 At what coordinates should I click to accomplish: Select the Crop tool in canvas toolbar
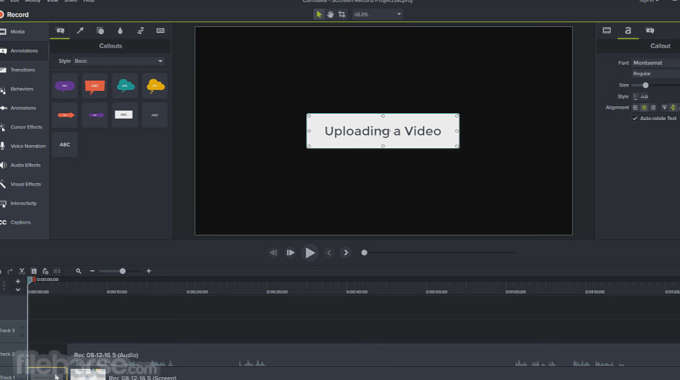(342, 14)
